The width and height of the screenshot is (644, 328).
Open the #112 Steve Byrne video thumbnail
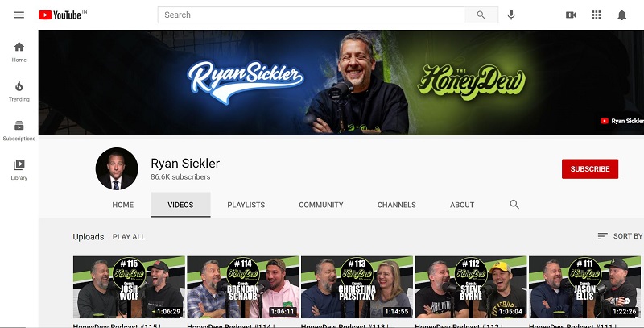pos(471,287)
